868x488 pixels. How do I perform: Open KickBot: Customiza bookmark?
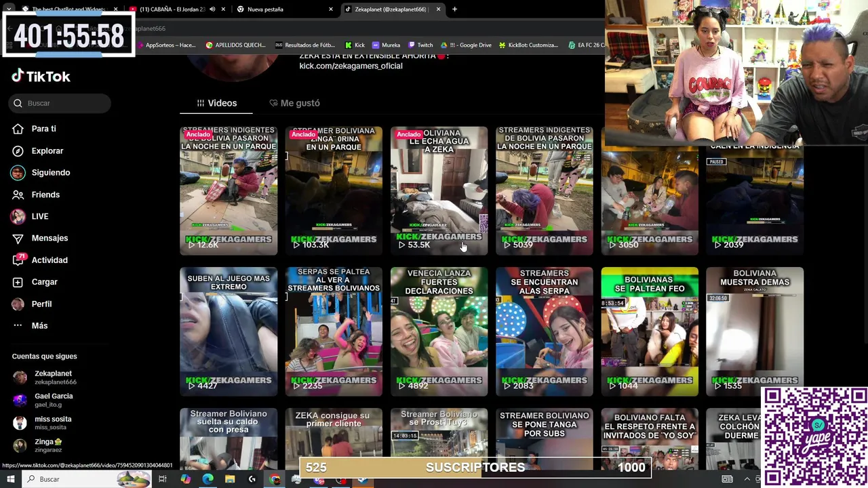coord(528,45)
